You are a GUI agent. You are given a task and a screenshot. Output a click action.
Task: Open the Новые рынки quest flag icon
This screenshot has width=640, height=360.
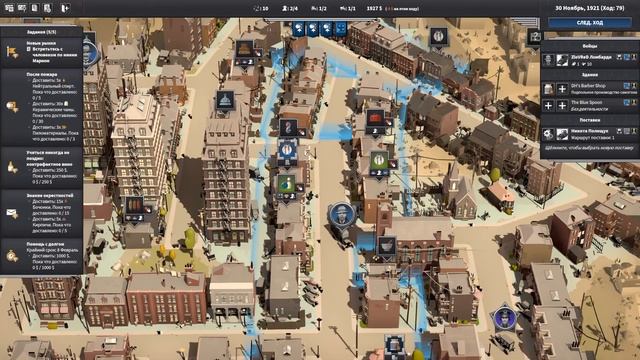(12, 52)
